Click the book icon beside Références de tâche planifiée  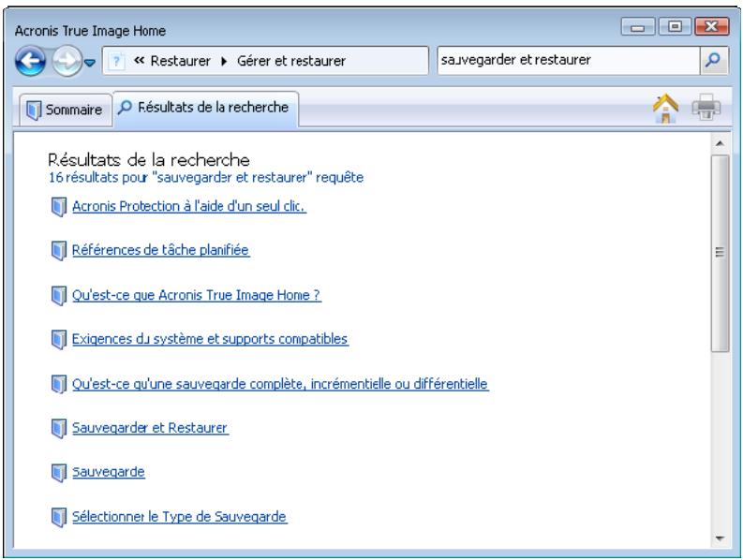coord(58,251)
